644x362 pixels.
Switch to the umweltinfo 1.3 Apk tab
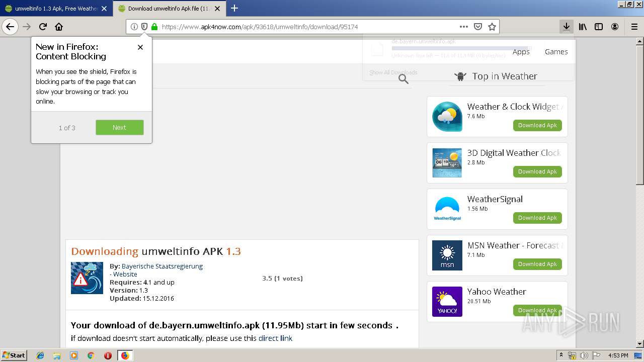coord(56,9)
